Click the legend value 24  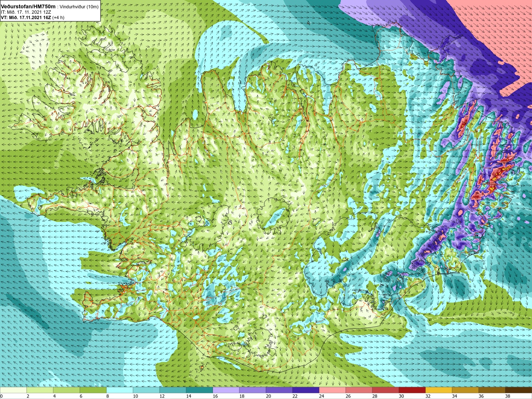pyautogui.click(x=321, y=396)
